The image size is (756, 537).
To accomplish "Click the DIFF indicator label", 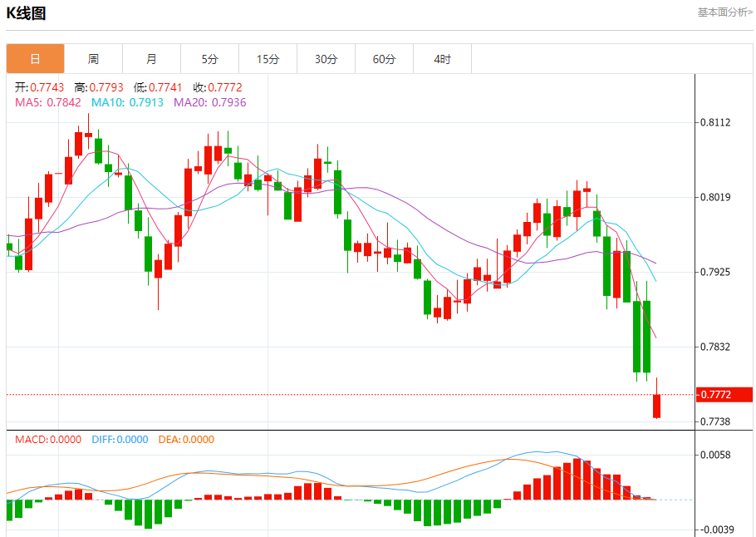I will 120,440.
